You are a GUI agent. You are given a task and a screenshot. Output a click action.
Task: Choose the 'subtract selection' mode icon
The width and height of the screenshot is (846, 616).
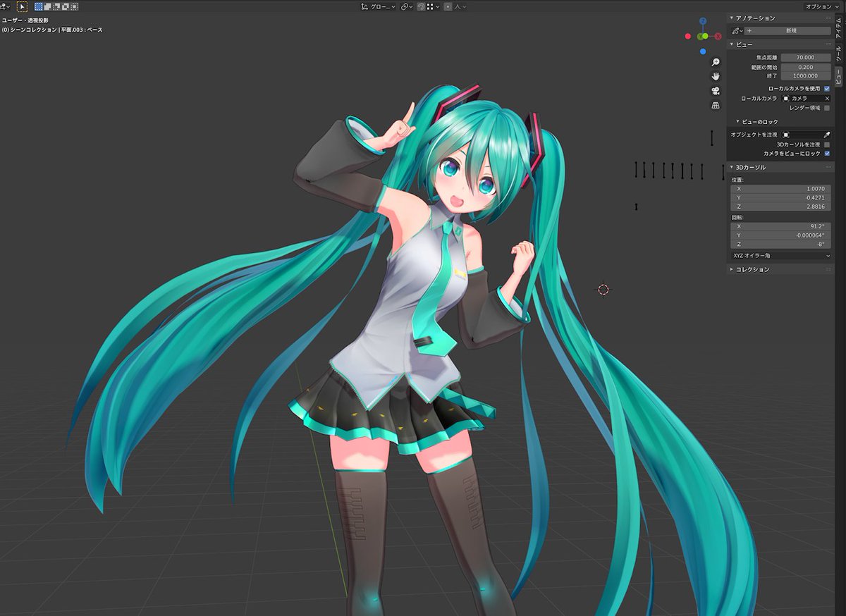pyautogui.click(x=56, y=6)
